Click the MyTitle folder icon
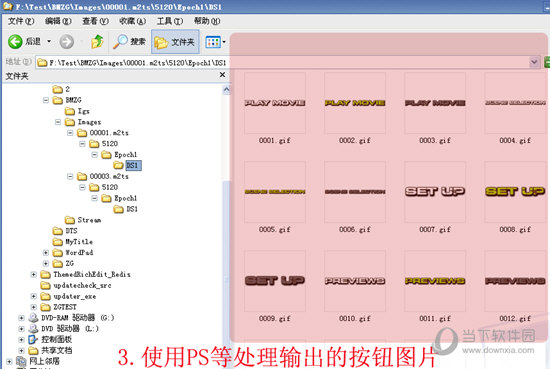Image resolution: width=550 pixels, height=369 pixels. [x=58, y=242]
